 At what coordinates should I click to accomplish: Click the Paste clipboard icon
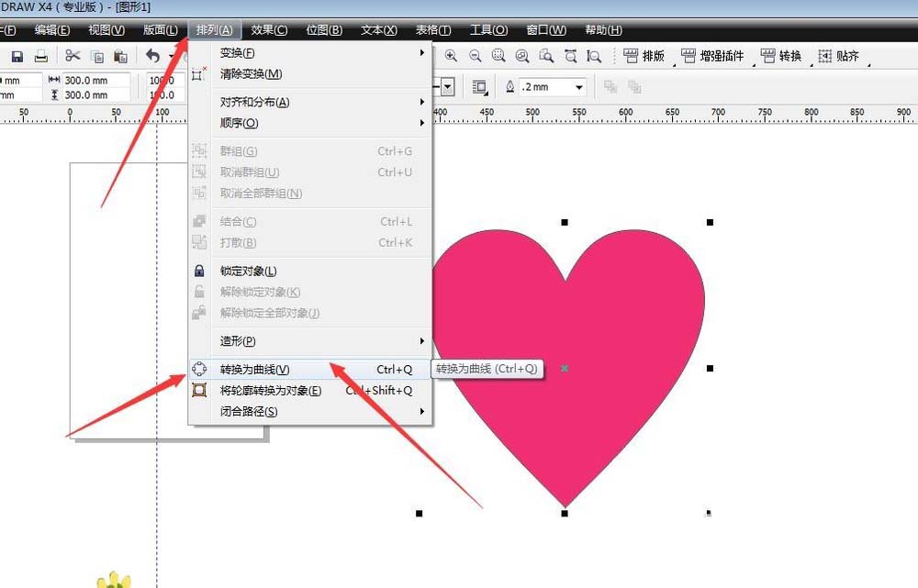pos(120,56)
